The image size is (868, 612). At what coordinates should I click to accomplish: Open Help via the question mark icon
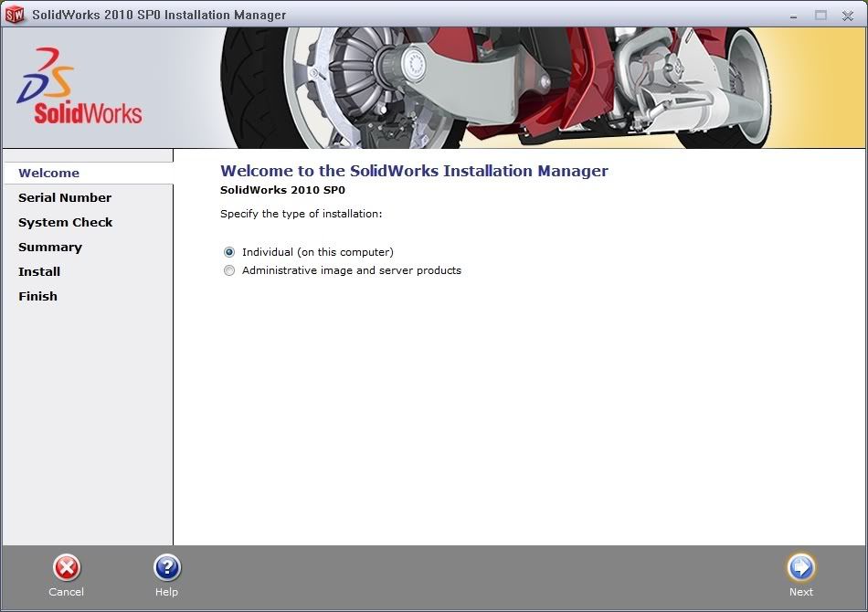(x=167, y=568)
